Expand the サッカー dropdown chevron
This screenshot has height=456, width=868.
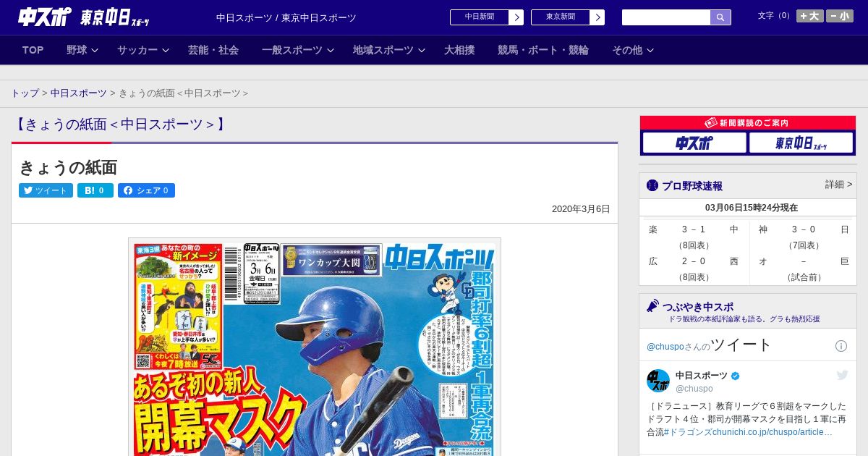pyautogui.click(x=166, y=50)
